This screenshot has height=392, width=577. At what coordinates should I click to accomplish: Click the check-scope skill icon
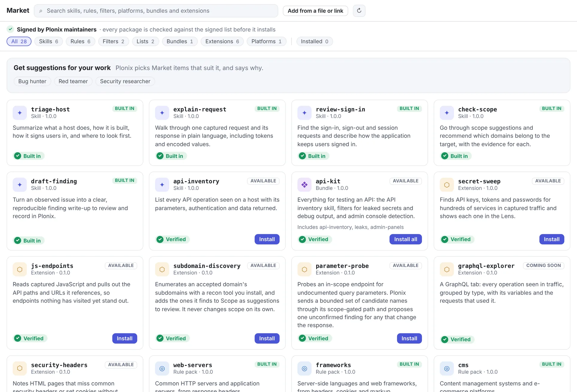coord(447,113)
